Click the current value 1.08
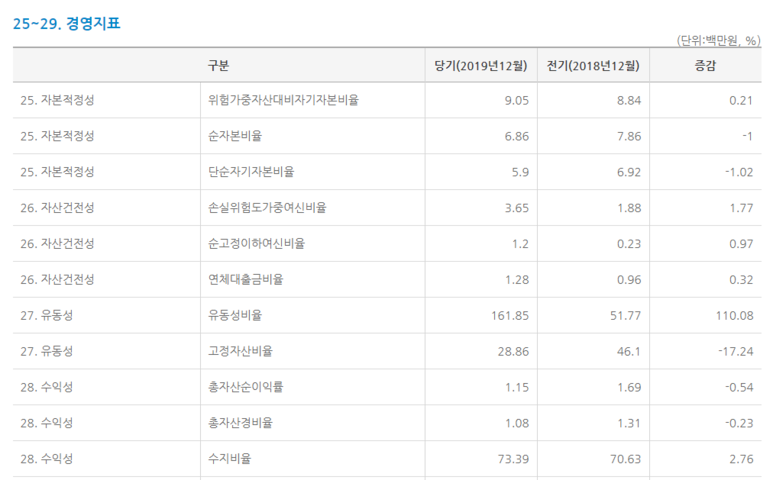This screenshot has height=480, width=773. [517, 423]
